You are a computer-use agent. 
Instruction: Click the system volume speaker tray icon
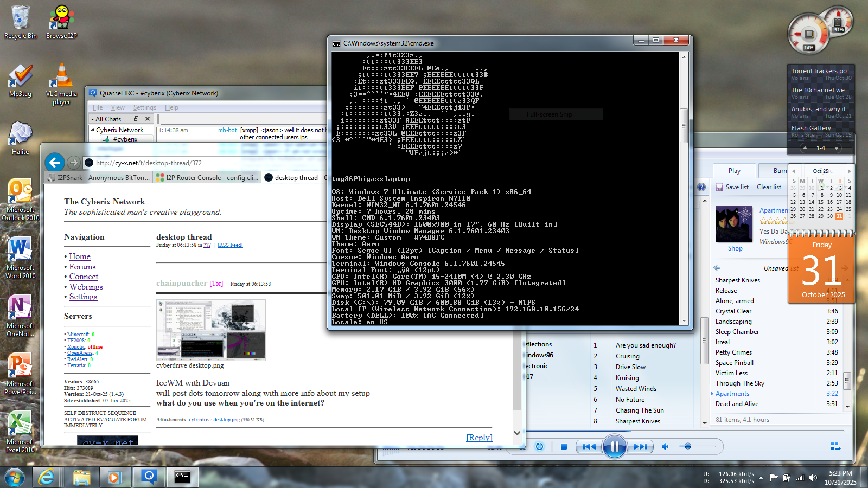[x=813, y=478]
